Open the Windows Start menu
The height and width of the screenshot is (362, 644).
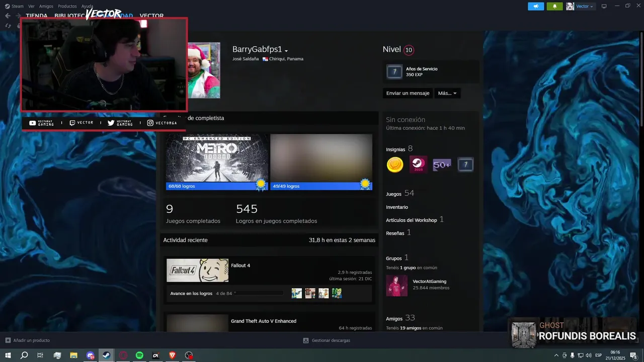[x=8, y=355]
